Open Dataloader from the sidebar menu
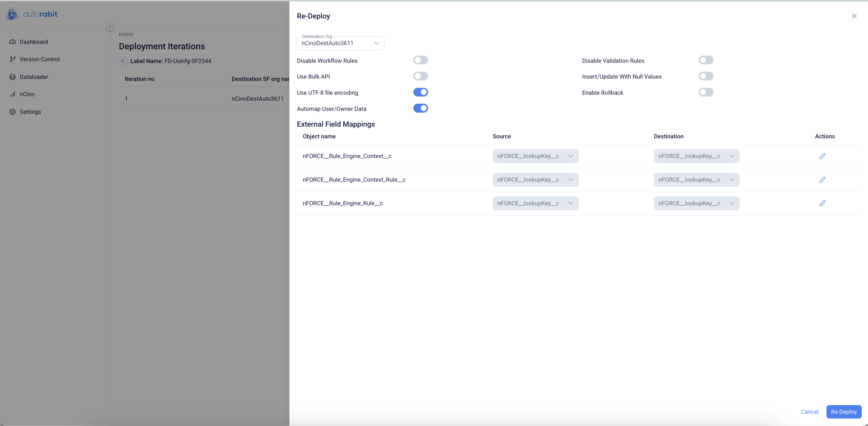 [x=34, y=77]
